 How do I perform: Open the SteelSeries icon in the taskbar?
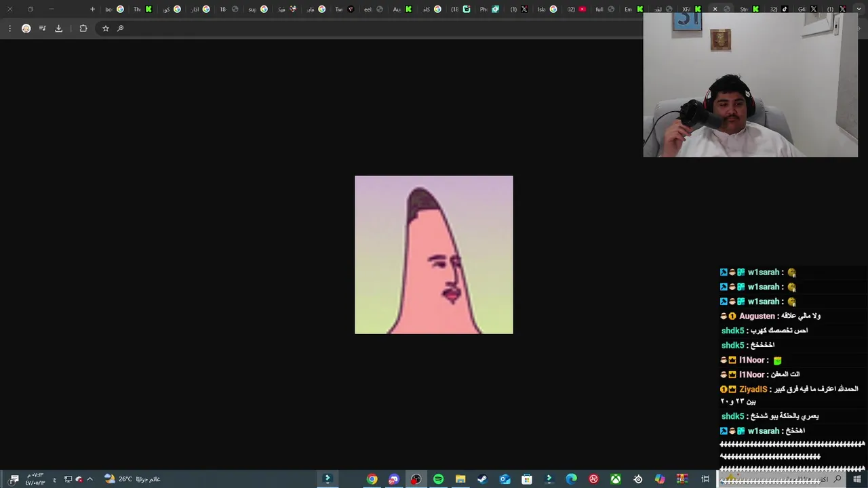(x=637, y=479)
